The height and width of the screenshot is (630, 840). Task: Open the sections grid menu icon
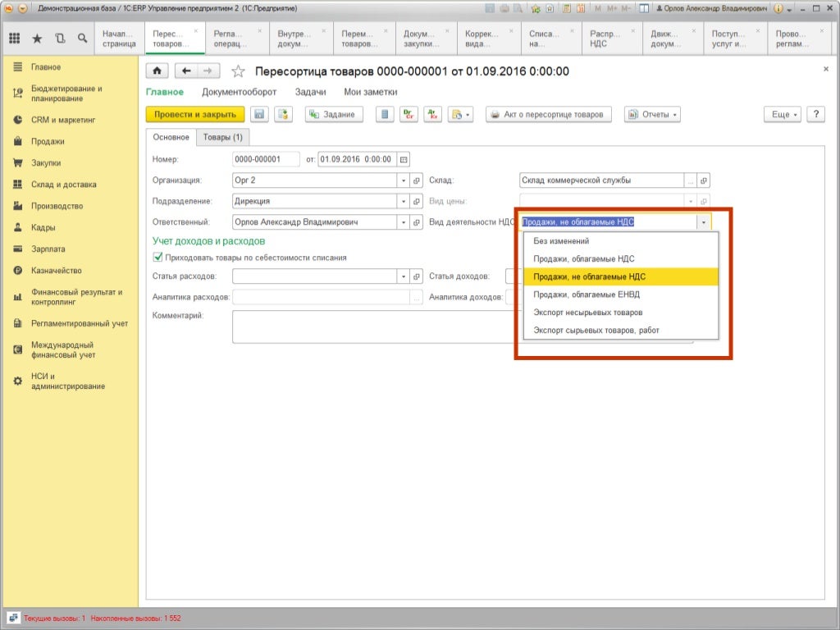15,38
